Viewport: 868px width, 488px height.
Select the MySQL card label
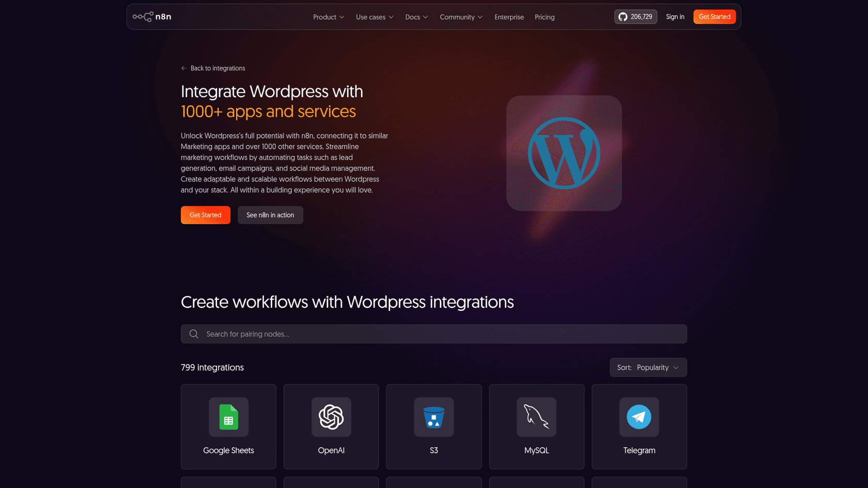coord(536,450)
